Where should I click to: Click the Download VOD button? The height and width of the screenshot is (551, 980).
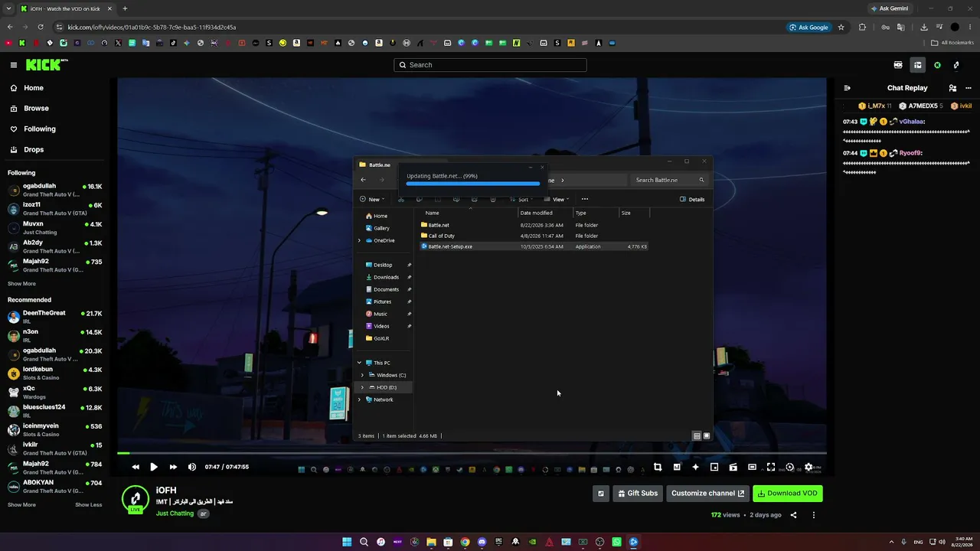coord(788,494)
